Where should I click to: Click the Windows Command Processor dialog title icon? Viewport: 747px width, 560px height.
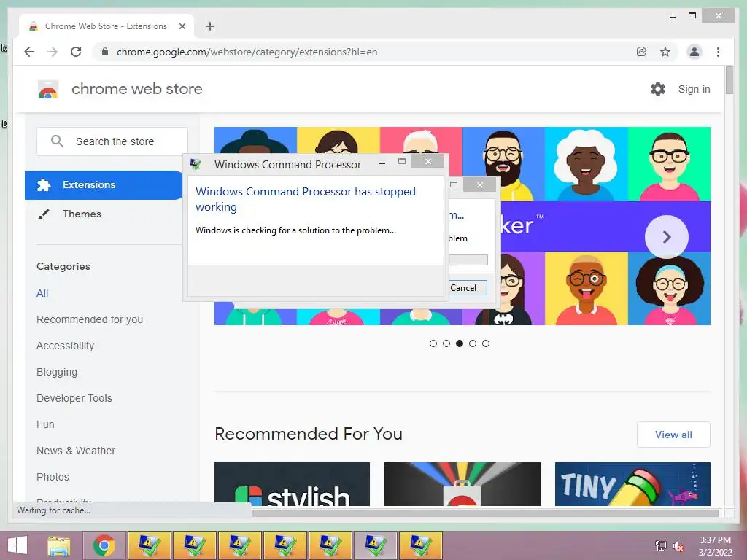tap(196, 164)
